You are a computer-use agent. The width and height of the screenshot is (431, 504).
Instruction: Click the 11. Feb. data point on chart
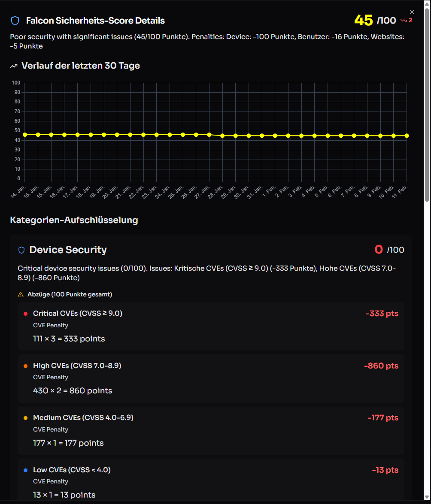tap(407, 136)
